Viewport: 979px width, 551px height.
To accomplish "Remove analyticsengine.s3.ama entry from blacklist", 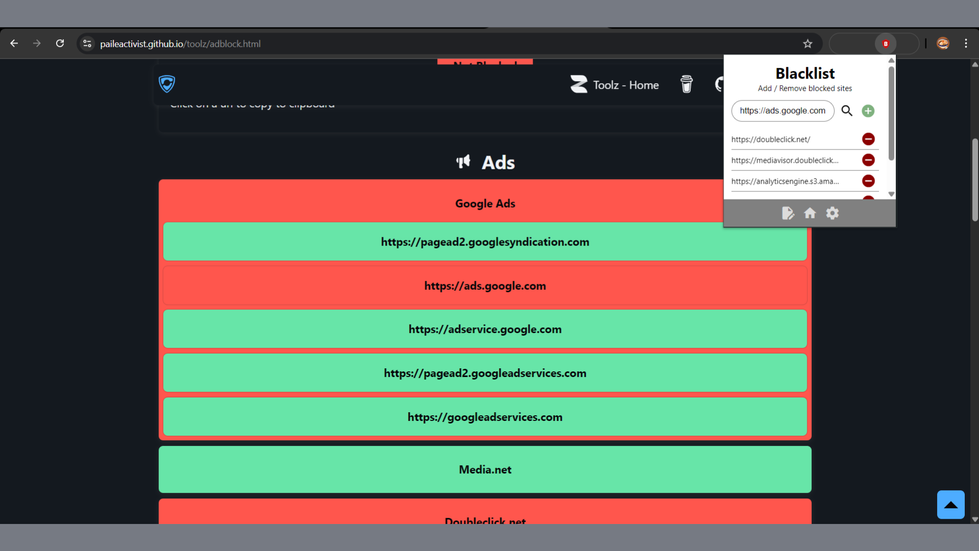I will tap(868, 181).
